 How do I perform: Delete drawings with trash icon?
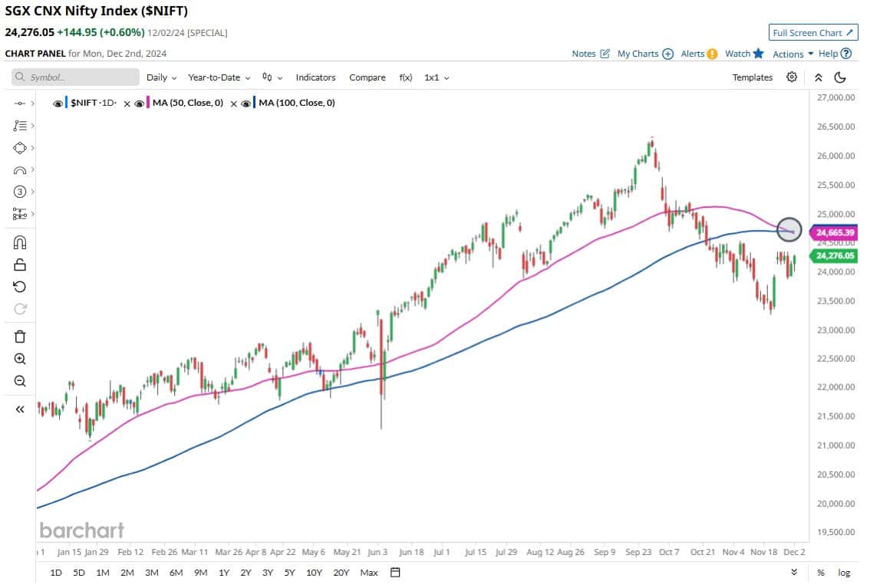(19, 337)
